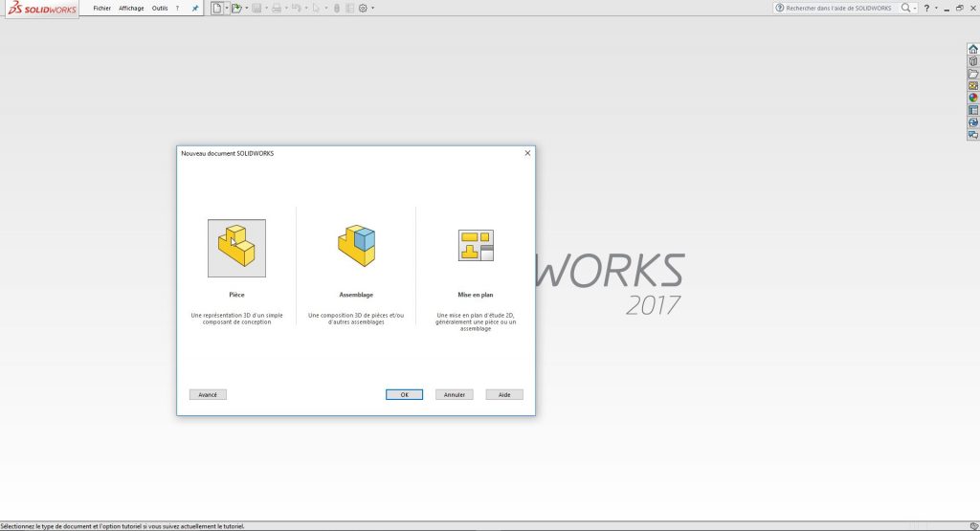This screenshot has height=531, width=980.
Task: Open Appearances color ball task pane icon
Action: click(x=973, y=99)
